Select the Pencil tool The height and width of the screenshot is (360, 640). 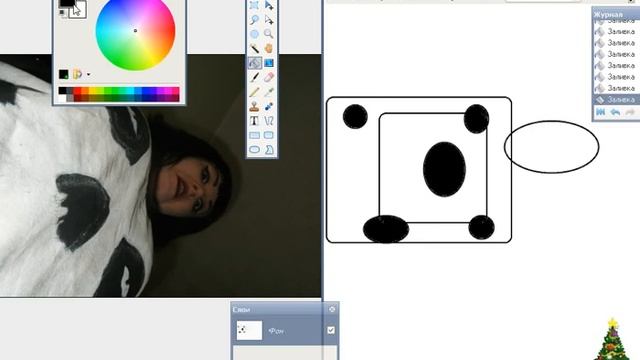254,92
